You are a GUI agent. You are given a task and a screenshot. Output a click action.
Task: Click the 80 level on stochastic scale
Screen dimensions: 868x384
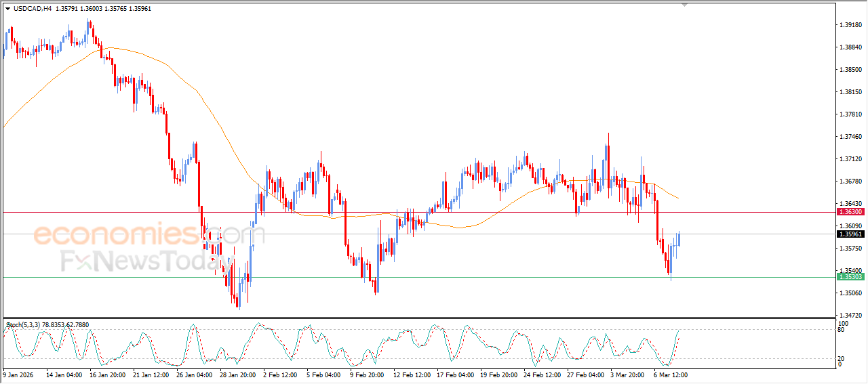click(842, 330)
